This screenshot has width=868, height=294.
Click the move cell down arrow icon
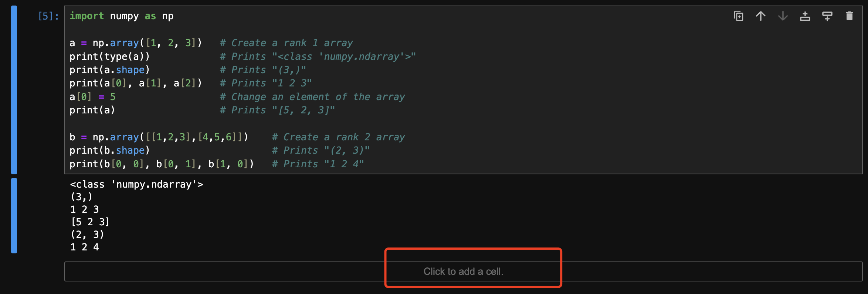(x=783, y=16)
